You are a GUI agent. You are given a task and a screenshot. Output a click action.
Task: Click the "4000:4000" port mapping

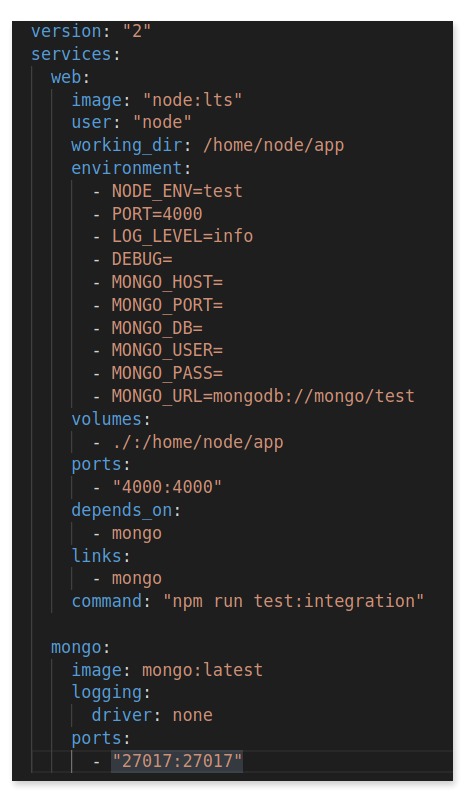[x=167, y=487]
